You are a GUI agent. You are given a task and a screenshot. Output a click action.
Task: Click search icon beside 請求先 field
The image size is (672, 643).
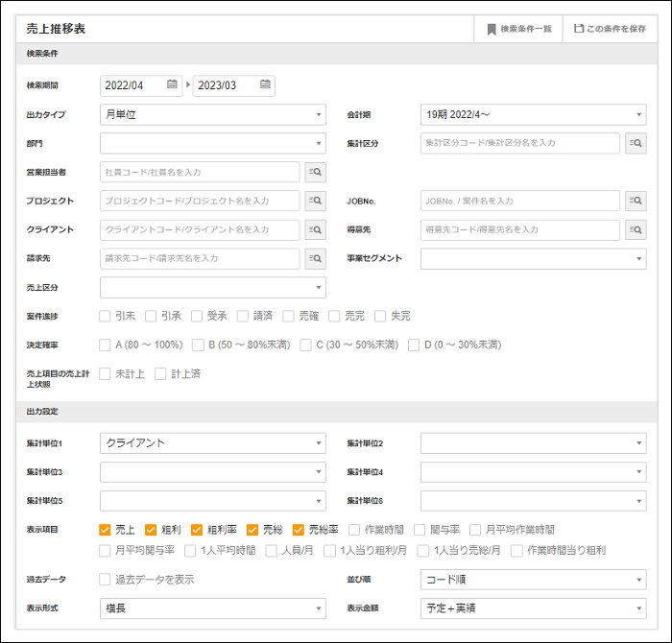(315, 258)
